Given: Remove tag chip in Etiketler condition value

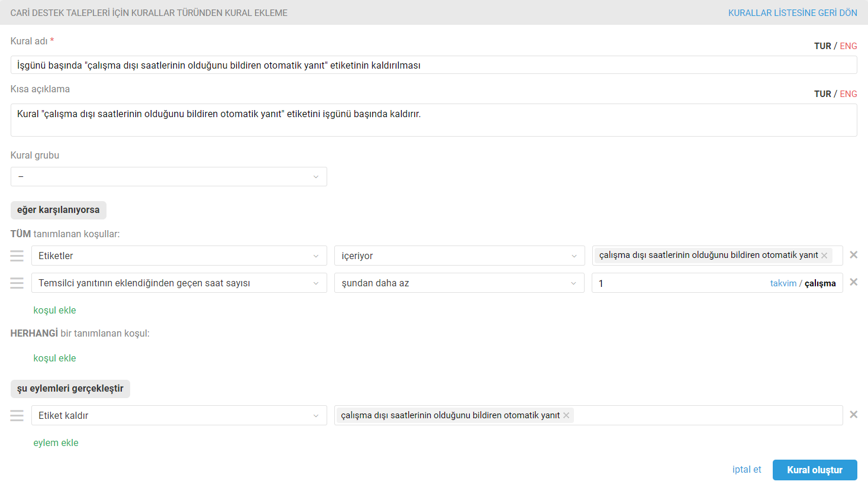Looking at the screenshot, I should pyautogui.click(x=824, y=256).
